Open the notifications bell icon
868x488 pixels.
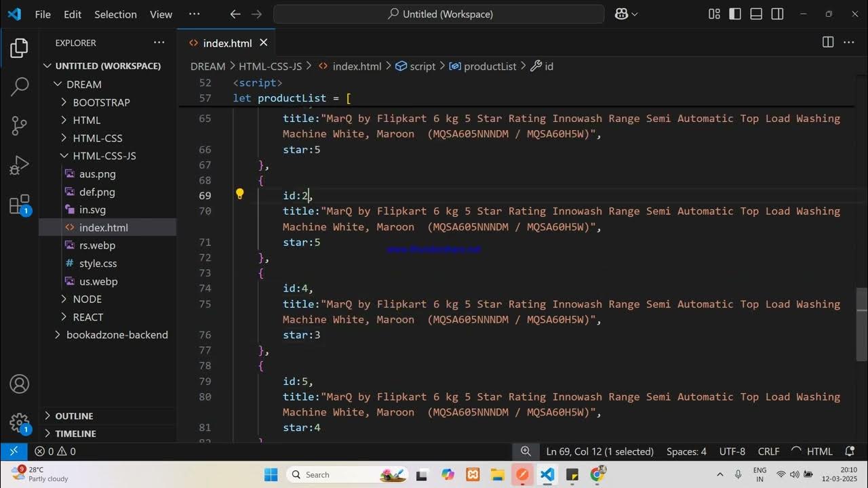(850, 451)
